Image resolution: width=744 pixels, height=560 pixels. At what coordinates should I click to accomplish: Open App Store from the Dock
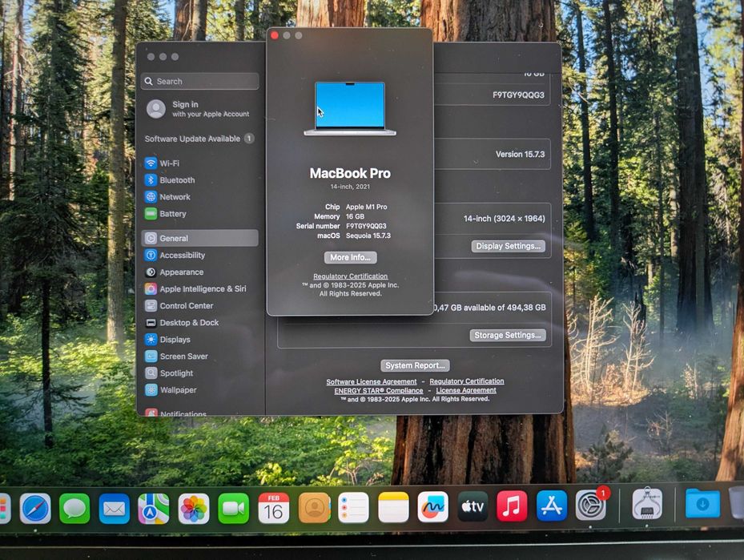551,506
